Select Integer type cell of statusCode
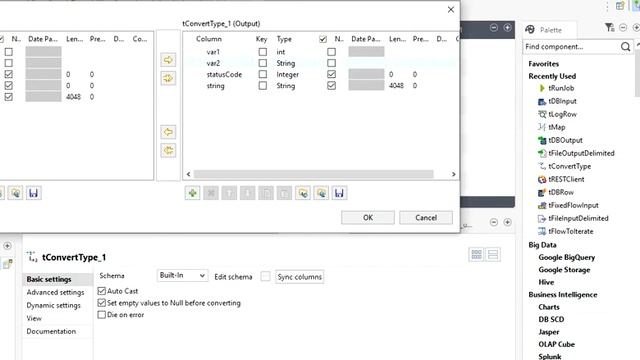Screen dimensions: 640x360 pos(287,74)
